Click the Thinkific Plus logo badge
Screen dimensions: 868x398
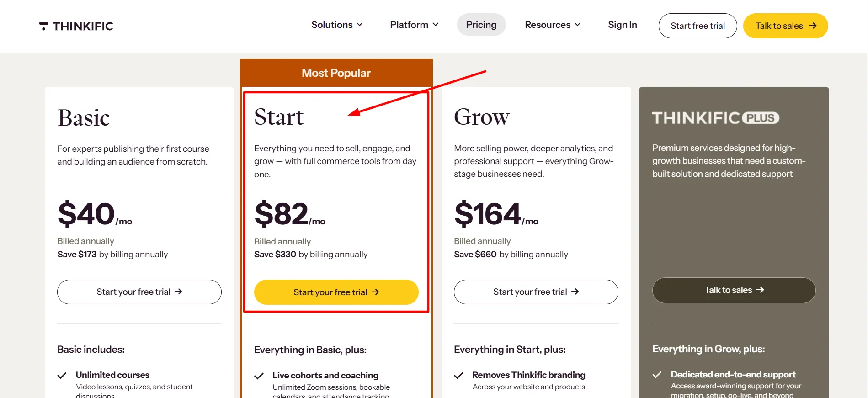click(x=715, y=118)
